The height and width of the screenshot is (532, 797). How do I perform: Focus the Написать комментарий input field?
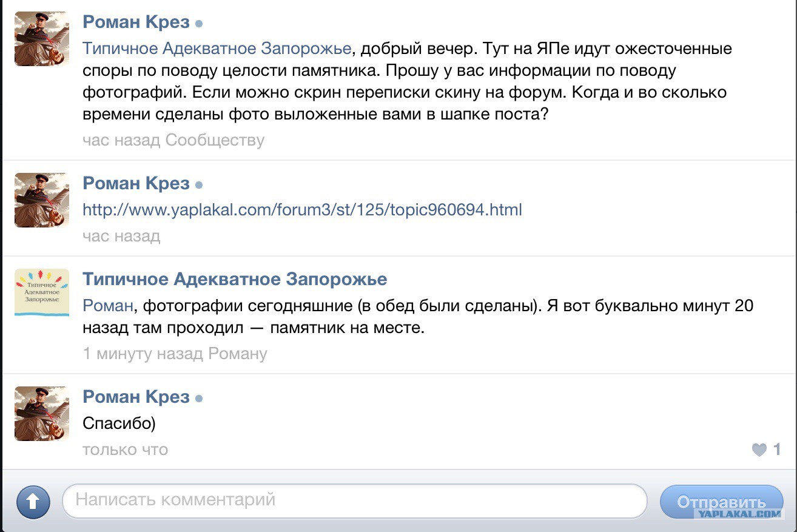point(355,500)
